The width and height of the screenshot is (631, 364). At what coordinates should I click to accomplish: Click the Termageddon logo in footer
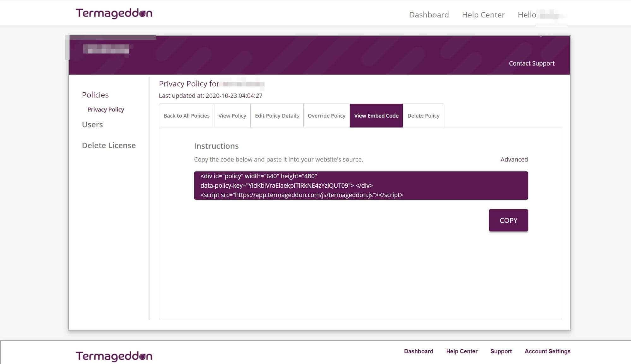coord(114,356)
